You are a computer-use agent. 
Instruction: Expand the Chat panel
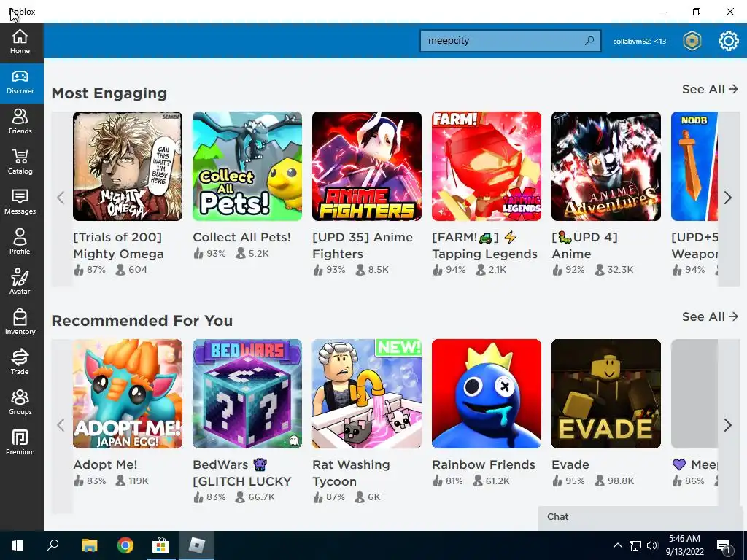coord(642,517)
